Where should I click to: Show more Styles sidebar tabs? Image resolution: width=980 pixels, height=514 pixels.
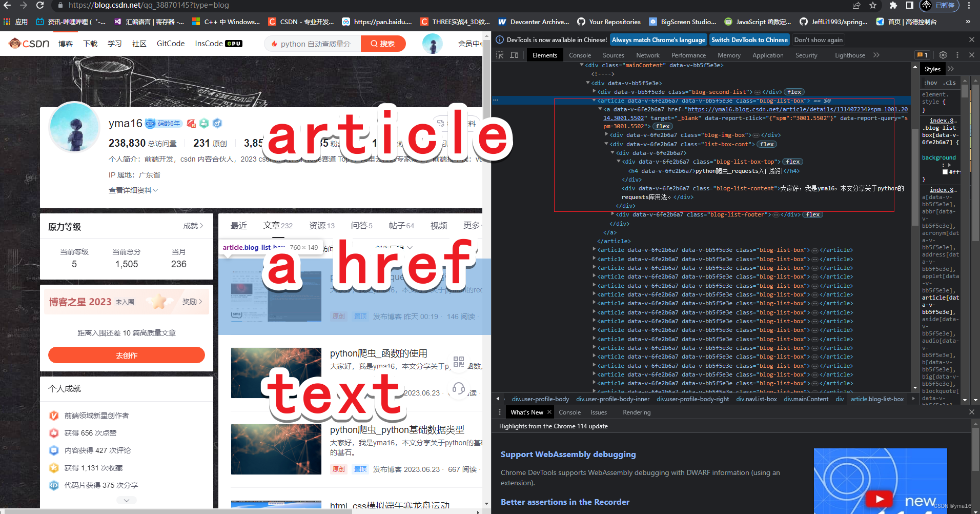pos(951,69)
